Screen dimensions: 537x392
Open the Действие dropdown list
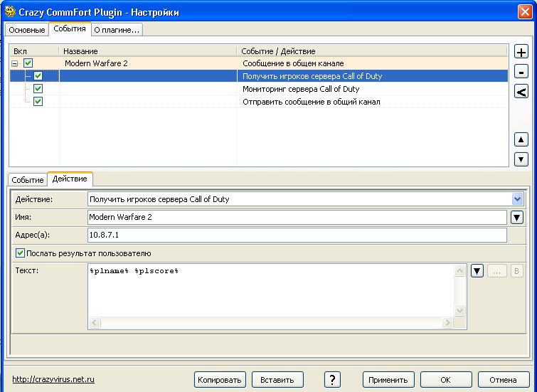[x=517, y=199]
